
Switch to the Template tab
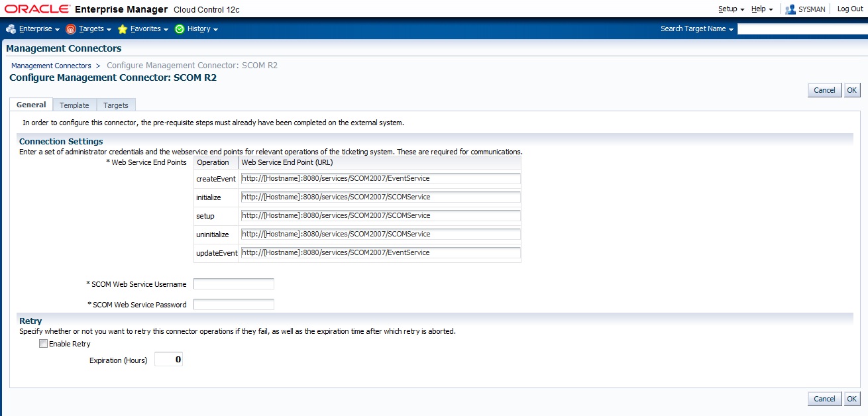[x=74, y=105]
